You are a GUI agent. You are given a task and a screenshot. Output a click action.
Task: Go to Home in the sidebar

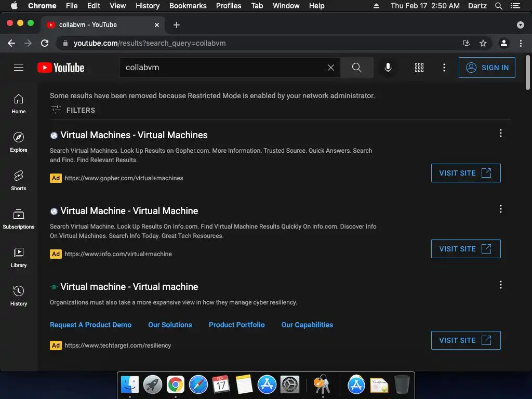coord(19,104)
